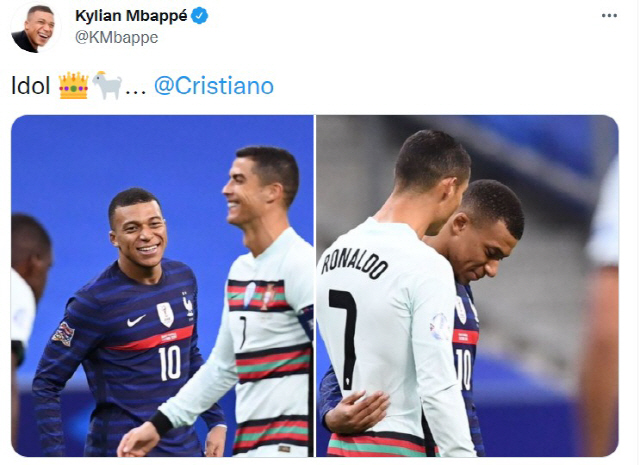This screenshot has width=640, height=465.
Task: Click the Nations League sleeve patch in the left photo
Action: (64, 334)
